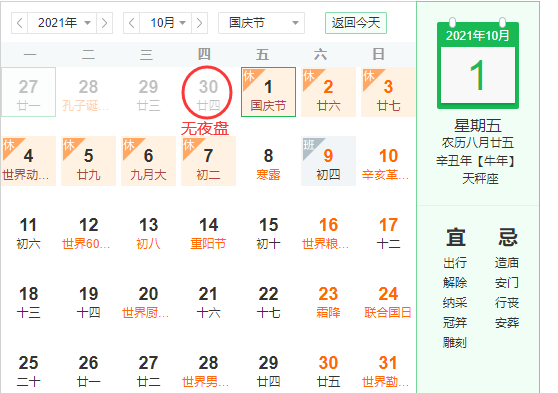This screenshot has width=558, height=393.
Task: Select September 29 cell (廿三)
Action: click(x=148, y=92)
